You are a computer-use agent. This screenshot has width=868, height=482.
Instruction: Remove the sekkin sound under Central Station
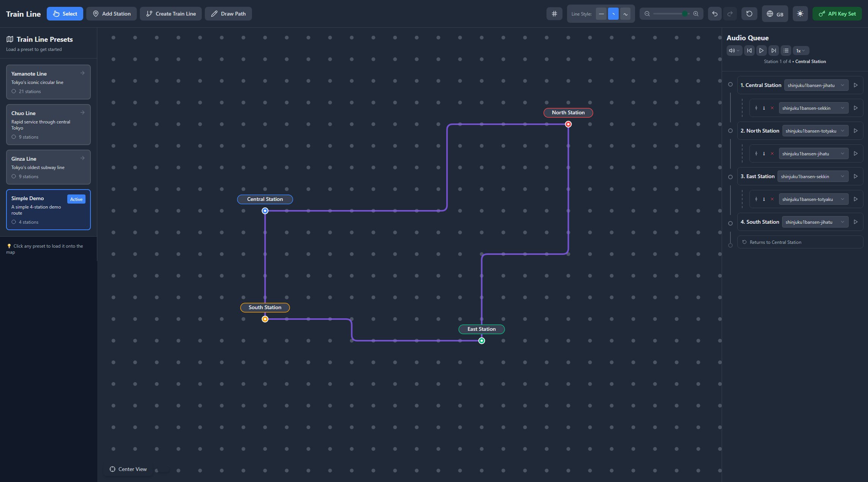pyautogui.click(x=772, y=108)
